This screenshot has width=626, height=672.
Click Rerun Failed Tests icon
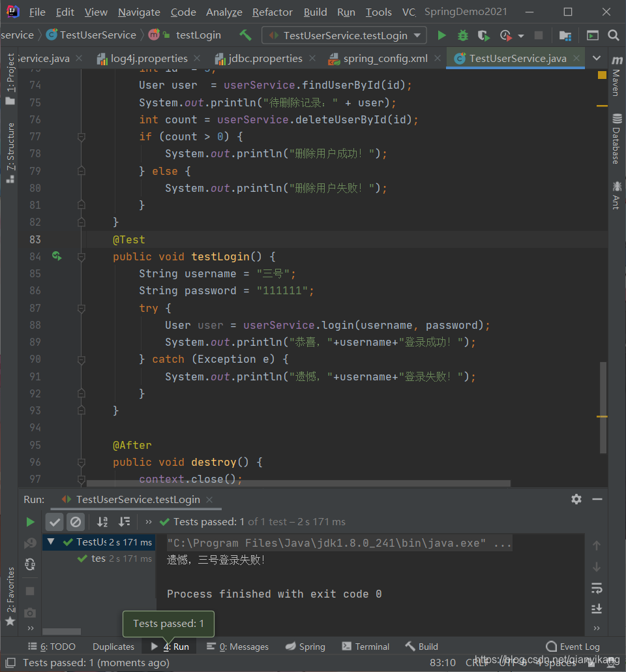(x=30, y=543)
